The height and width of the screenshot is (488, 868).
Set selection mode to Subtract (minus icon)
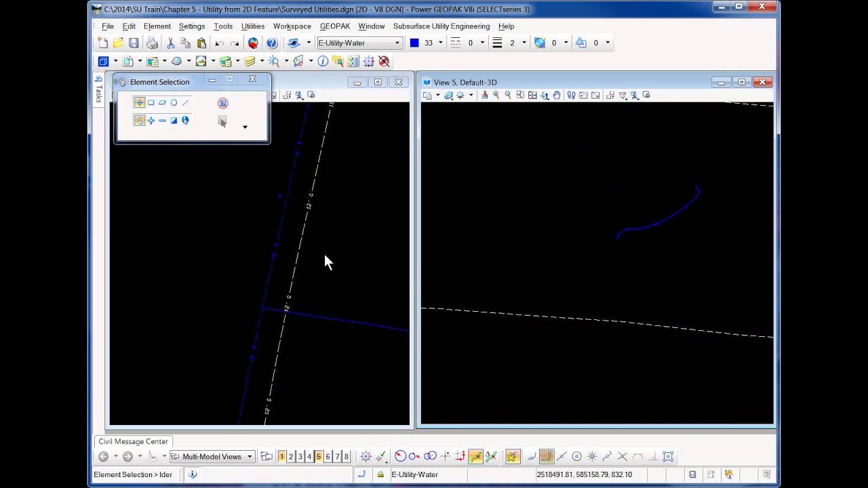click(x=162, y=120)
